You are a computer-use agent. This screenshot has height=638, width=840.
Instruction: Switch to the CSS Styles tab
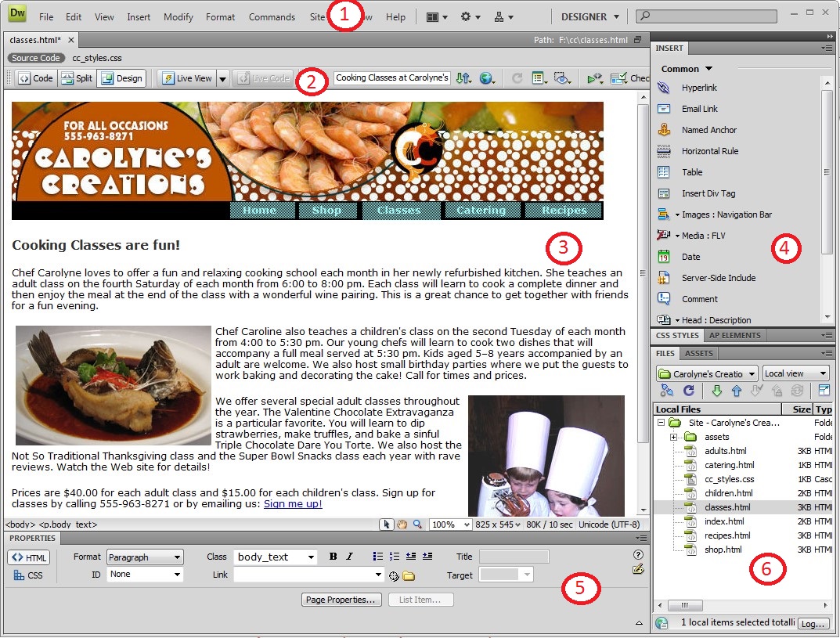[677, 335]
